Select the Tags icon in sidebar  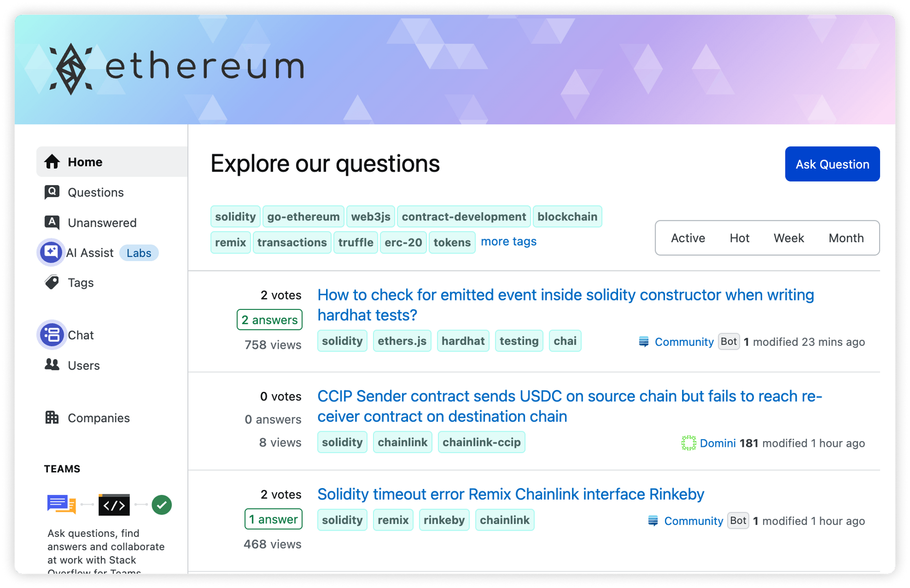[x=52, y=282]
